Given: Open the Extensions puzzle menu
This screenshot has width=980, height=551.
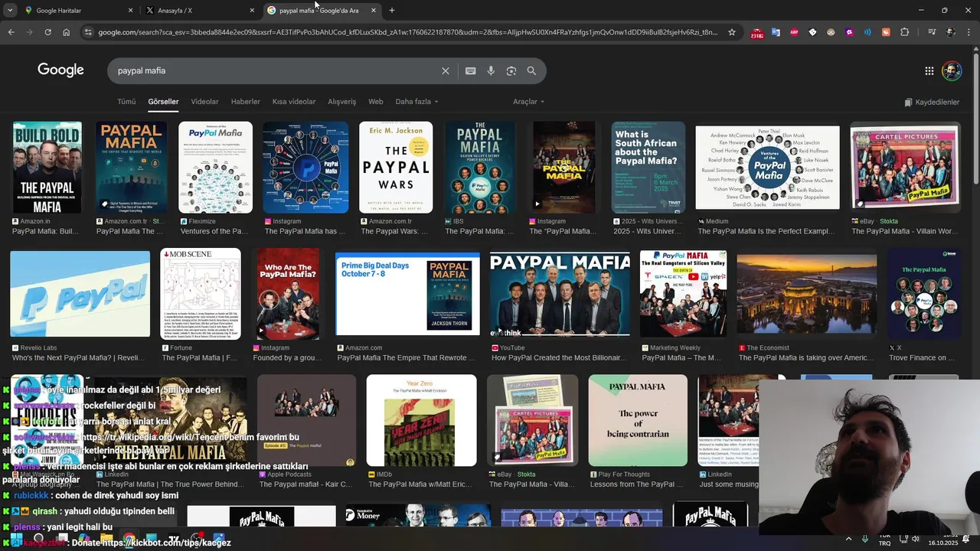Looking at the screenshot, I should coord(904,32).
